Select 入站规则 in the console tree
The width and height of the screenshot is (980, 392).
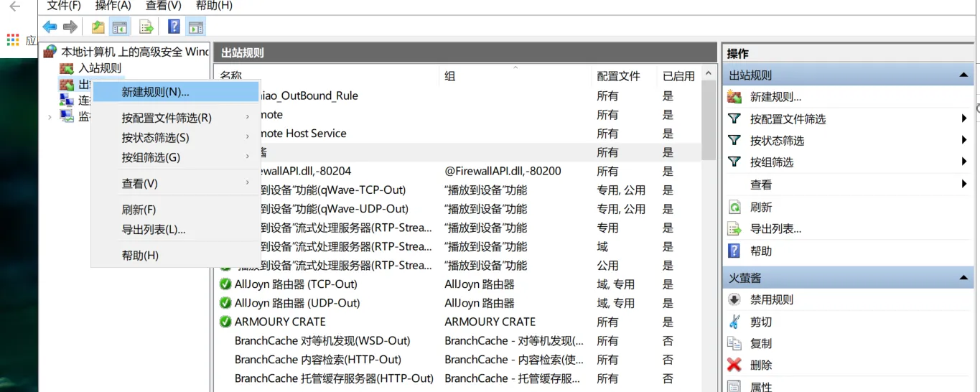(99, 68)
